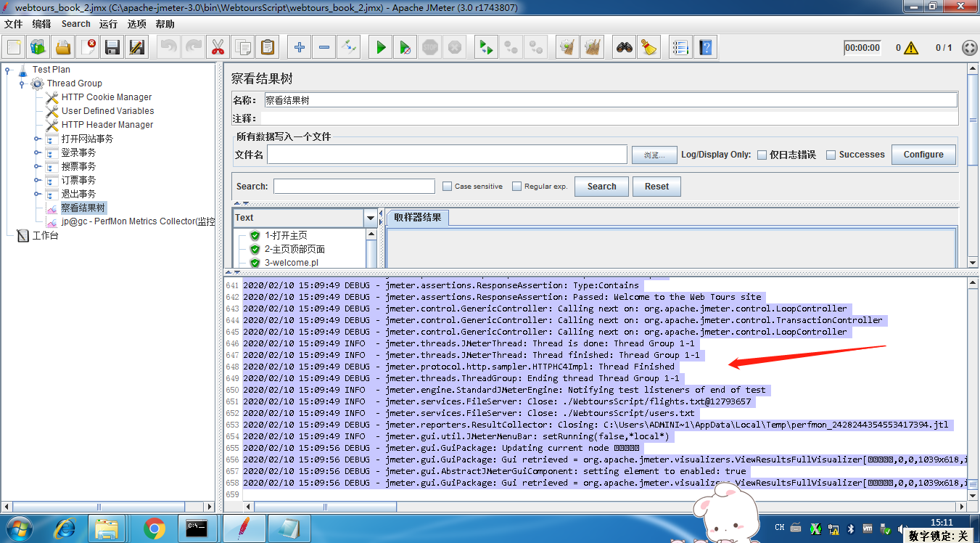Click the Toggle element icon in toolbar
This screenshot has width=980, height=543.
(x=349, y=48)
